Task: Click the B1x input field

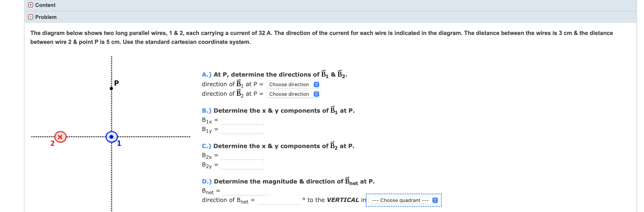Action: pyautogui.click(x=242, y=120)
